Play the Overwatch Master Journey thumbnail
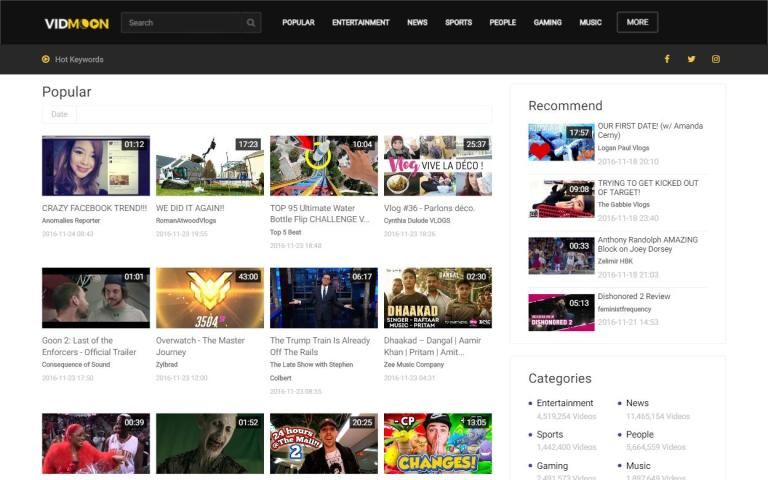 [210, 298]
